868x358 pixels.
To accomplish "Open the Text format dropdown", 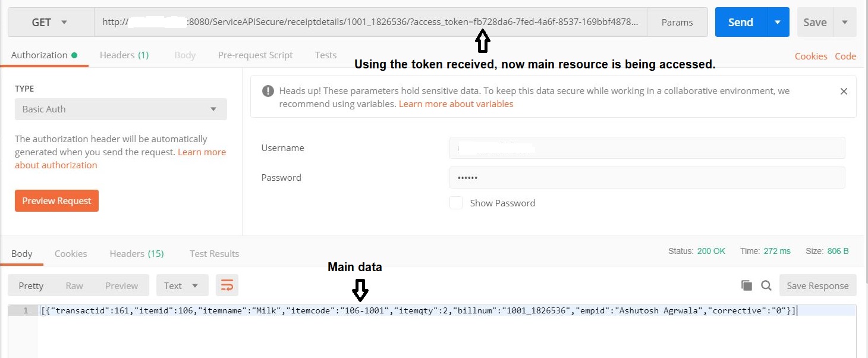I will [182, 285].
